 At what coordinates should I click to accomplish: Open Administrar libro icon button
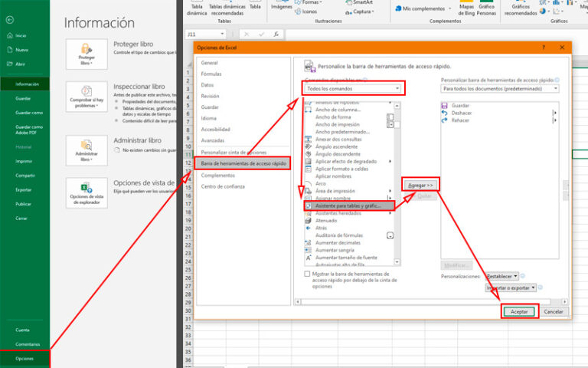tap(87, 150)
